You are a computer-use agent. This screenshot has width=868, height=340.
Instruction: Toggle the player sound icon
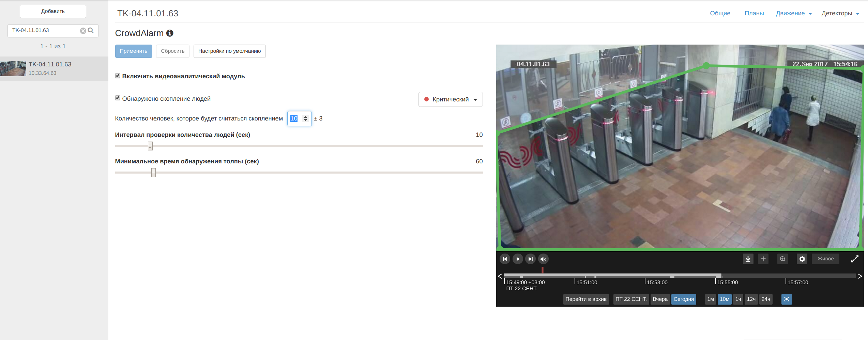pyautogui.click(x=544, y=259)
